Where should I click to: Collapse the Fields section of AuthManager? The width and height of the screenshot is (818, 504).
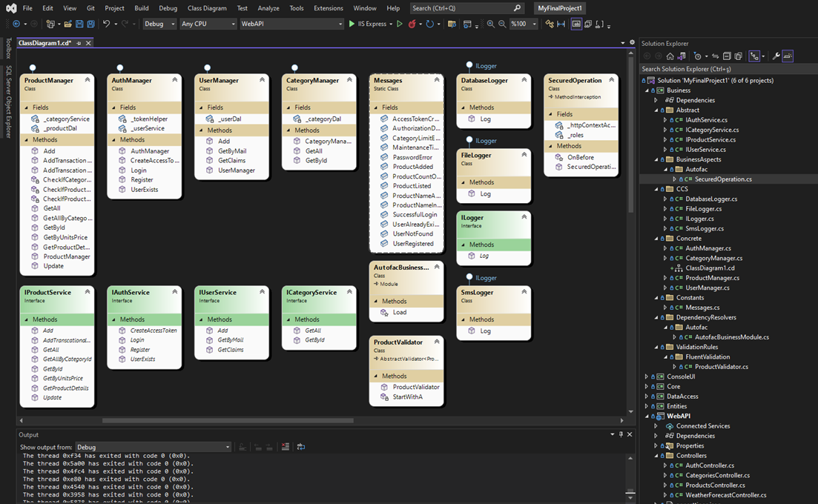[x=113, y=107]
